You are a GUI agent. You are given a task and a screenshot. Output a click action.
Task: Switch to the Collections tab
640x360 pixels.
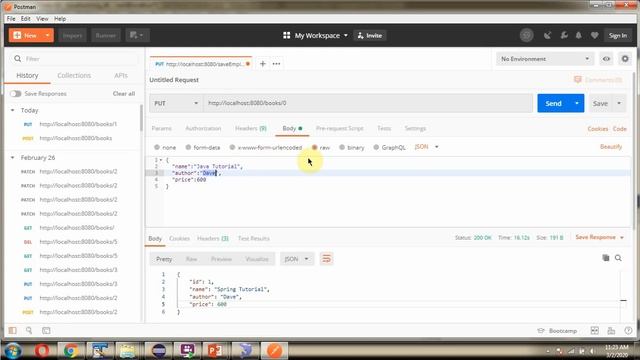point(74,76)
